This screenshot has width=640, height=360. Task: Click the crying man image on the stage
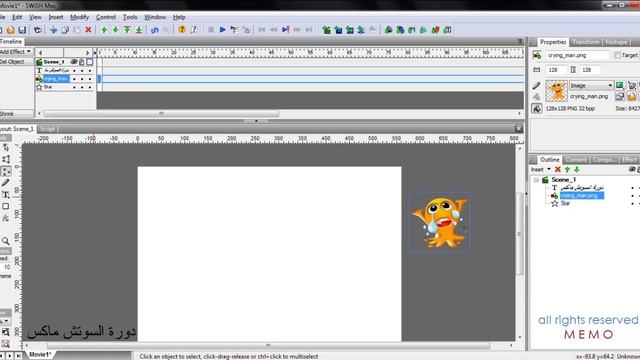(440, 223)
